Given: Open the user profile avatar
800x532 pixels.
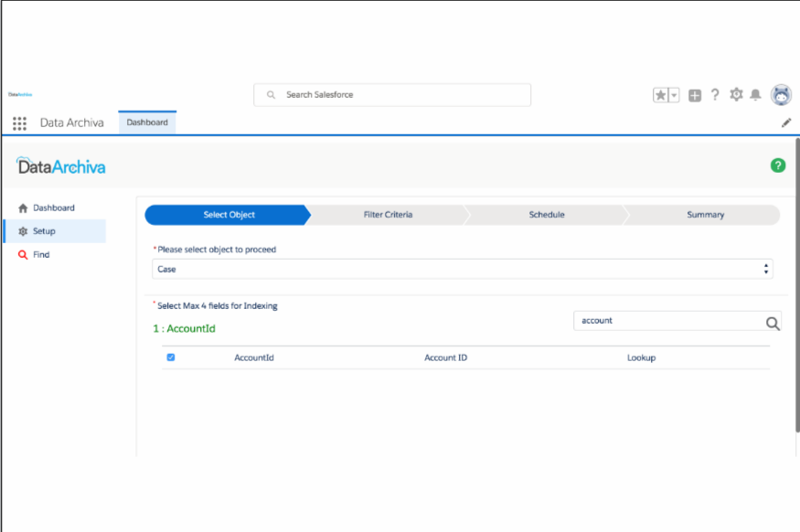Looking at the screenshot, I should pyautogui.click(x=781, y=95).
